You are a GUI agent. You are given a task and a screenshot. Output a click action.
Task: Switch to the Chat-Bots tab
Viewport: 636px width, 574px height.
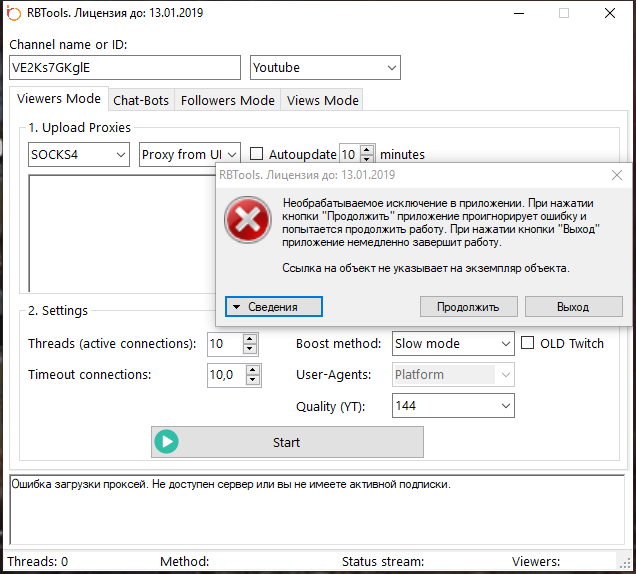pyautogui.click(x=141, y=100)
